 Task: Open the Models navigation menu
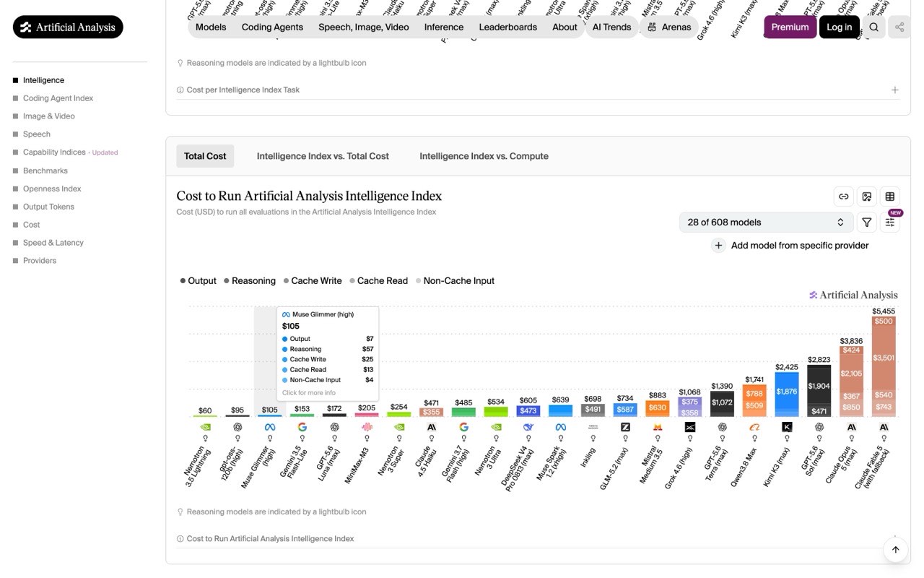211,27
